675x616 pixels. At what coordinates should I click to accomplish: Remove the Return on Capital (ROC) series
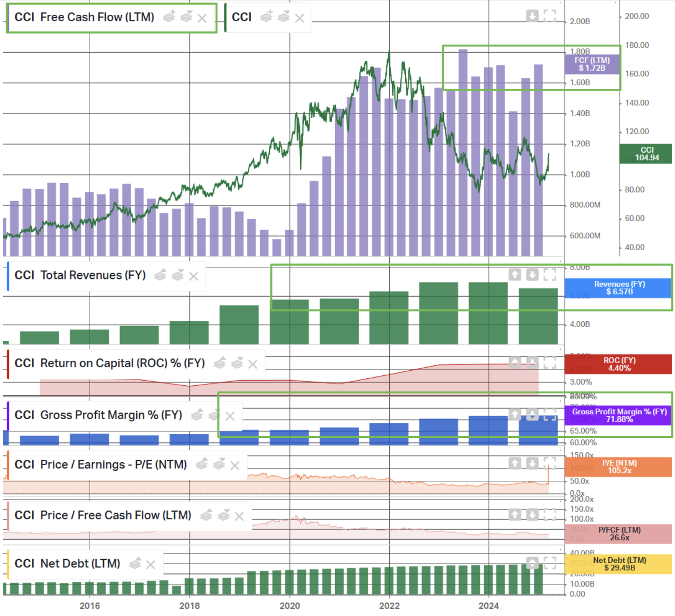253,364
